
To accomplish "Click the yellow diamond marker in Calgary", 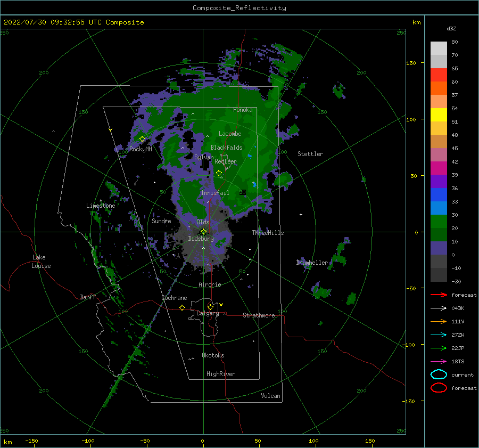I will coord(210,307).
